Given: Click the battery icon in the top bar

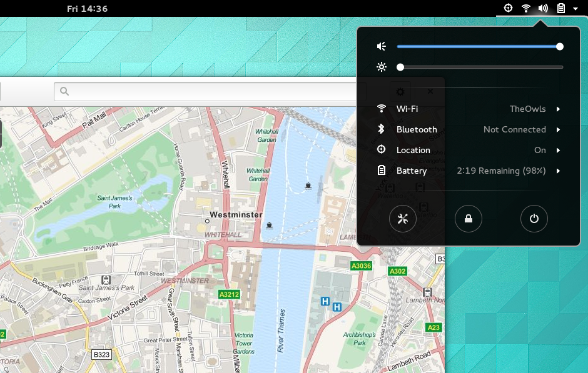Looking at the screenshot, I should tap(560, 8).
